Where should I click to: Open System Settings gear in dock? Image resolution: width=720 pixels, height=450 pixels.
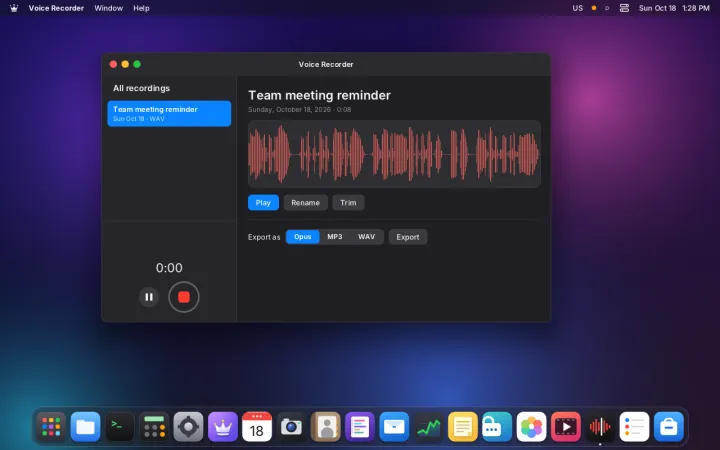pos(188,427)
